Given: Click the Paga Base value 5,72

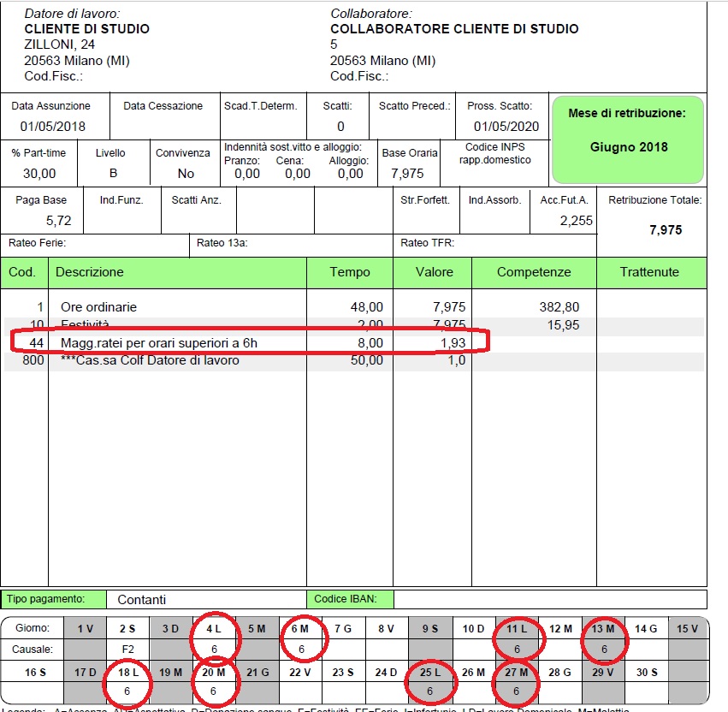Looking at the screenshot, I should [x=59, y=220].
